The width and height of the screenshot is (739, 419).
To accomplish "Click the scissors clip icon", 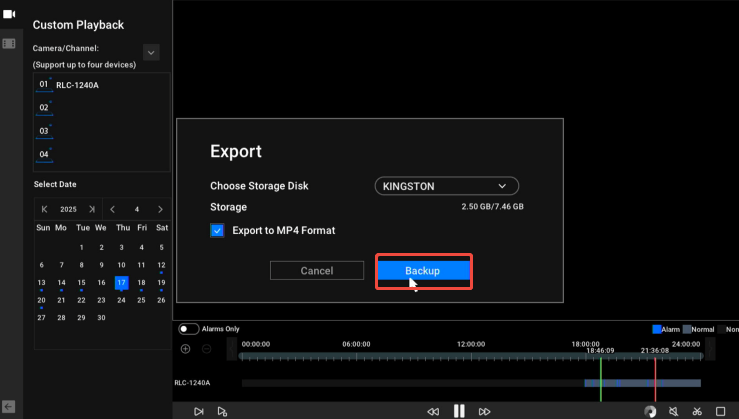I will (x=697, y=411).
